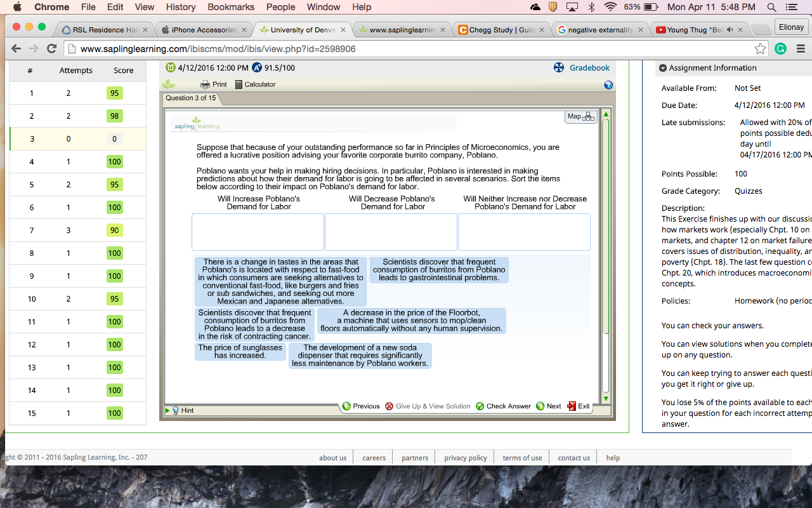Switch to the Chegg Study tab
Viewport: 812px width, 508px height.
[x=495, y=30]
